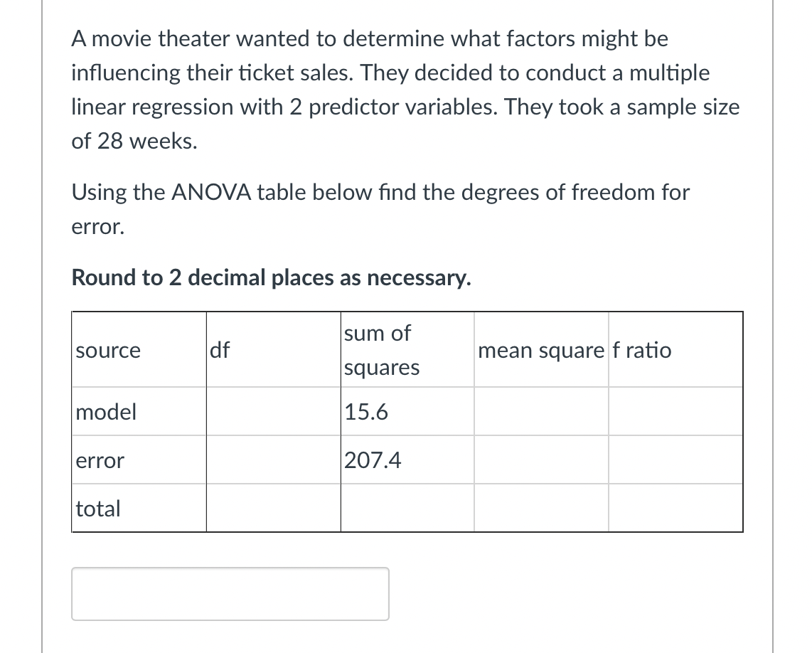Select the empty mean square cell for error
The image size is (812, 653).
click(x=540, y=460)
